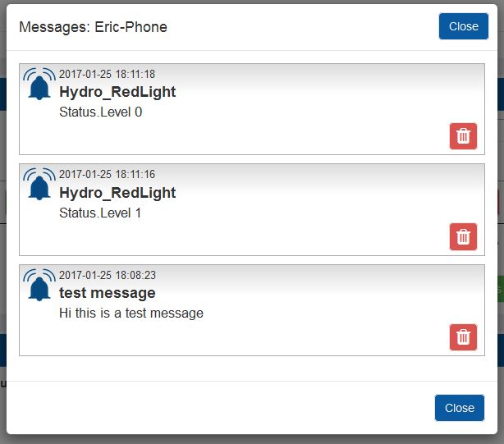Image resolution: width=504 pixels, height=444 pixels.
Task: Click timestamp 2017-01-25 18:11:16
Action: [107, 175]
